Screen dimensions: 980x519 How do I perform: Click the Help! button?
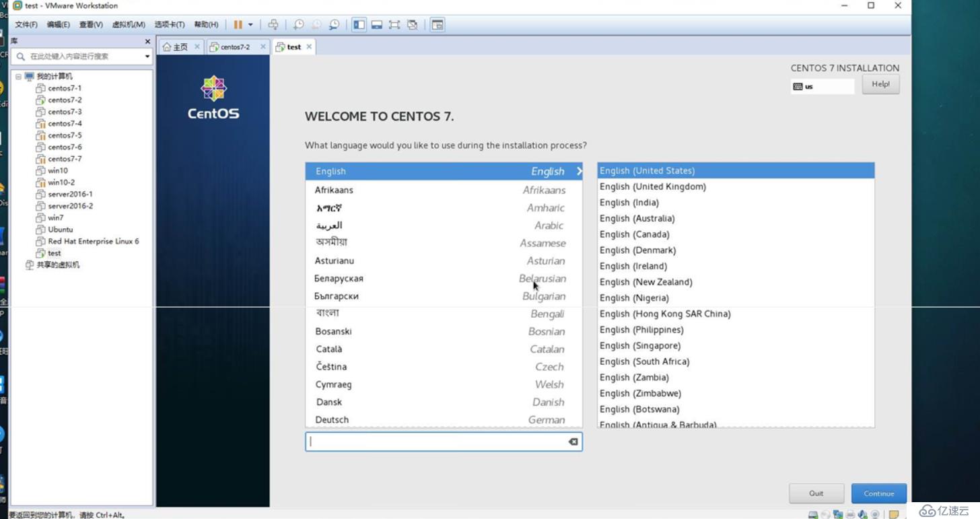point(880,84)
